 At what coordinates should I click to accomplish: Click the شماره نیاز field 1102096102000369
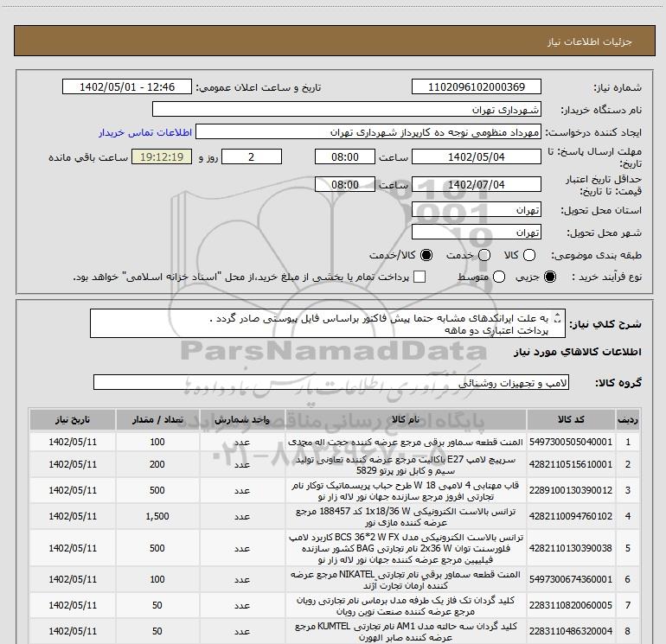(476, 86)
